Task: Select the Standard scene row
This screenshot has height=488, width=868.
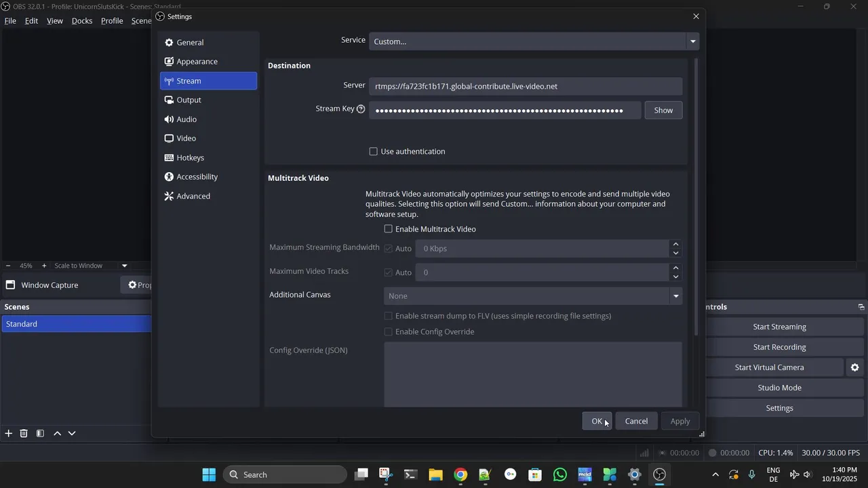Action: [76, 324]
